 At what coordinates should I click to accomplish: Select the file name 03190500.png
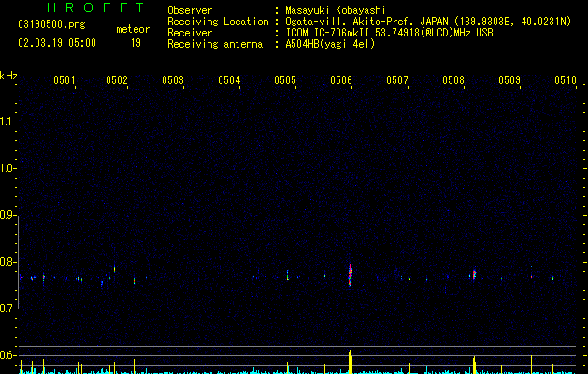click(x=51, y=25)
